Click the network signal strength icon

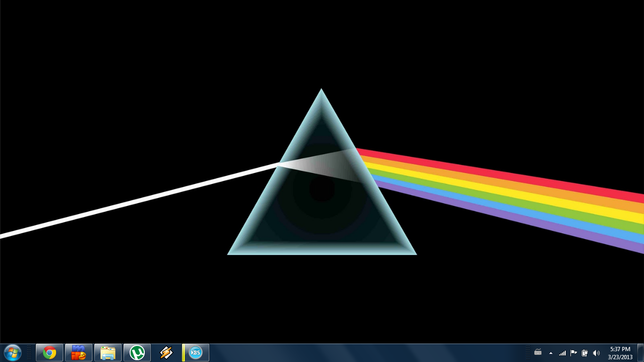pyautogui.click(x=562, y=353)
